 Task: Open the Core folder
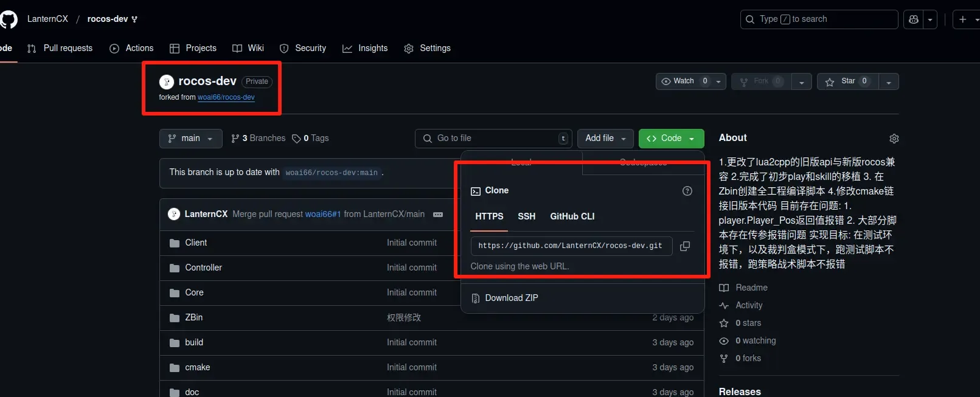tap(194, 292)
